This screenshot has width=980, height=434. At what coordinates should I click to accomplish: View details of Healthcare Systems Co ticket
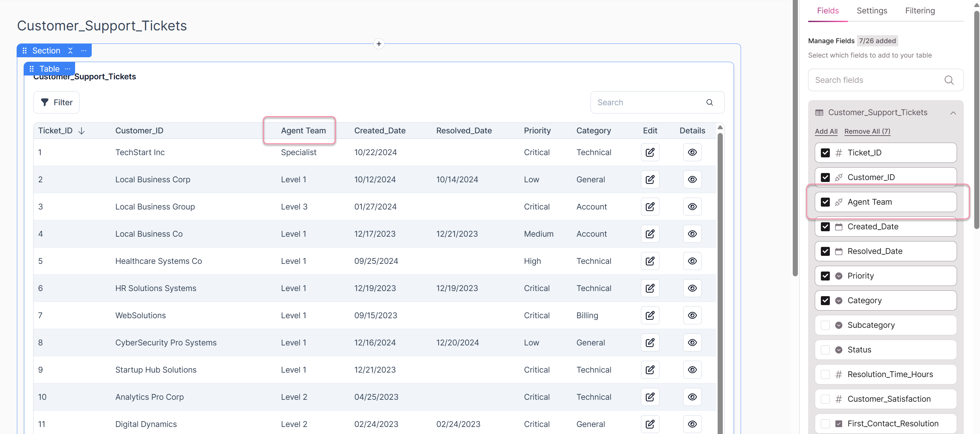[x=692, y=261]
